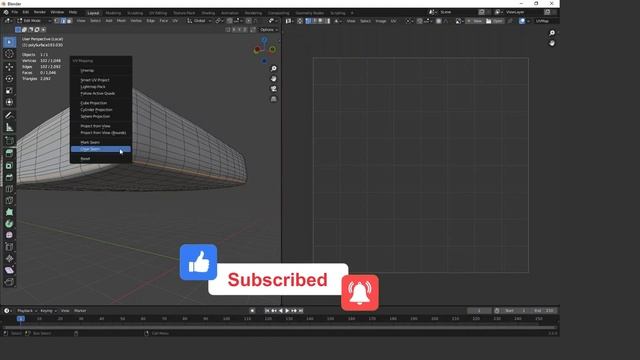Select the Measure tool
Screen dimensions: 640x360
point(9,127)
